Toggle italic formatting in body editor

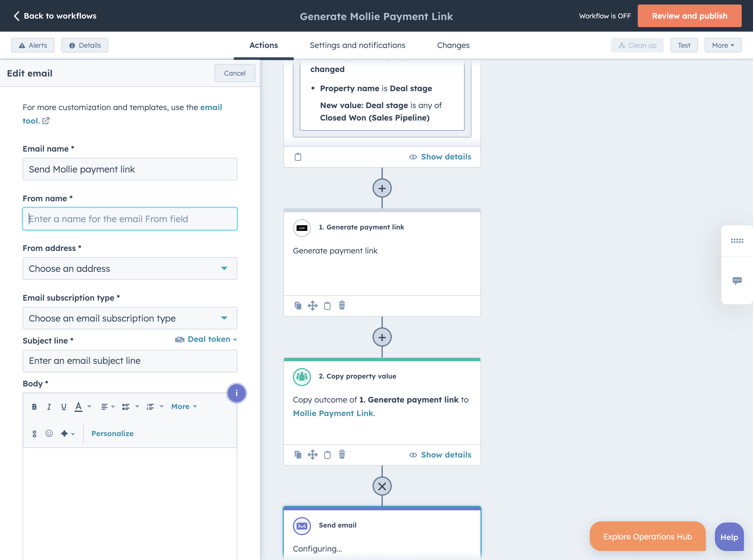click(x=49, y=406)
